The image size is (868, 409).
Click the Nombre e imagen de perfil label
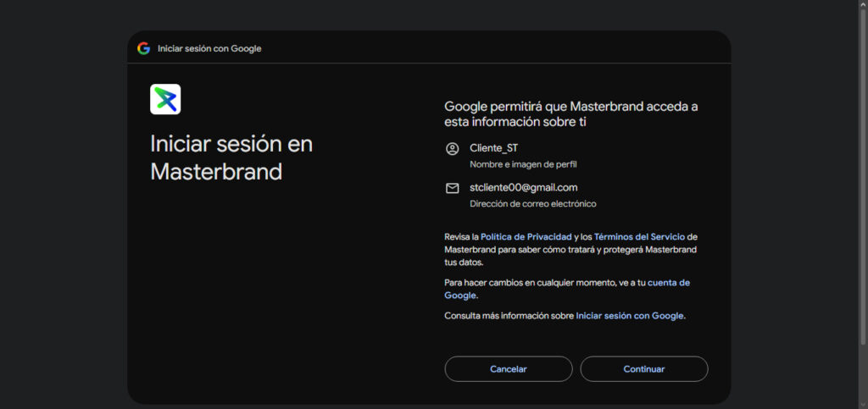tap(523, 164)
